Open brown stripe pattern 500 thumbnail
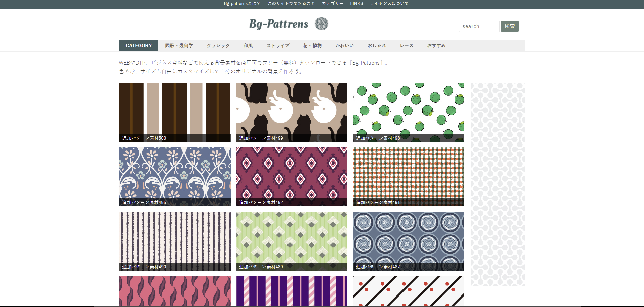 175,112
